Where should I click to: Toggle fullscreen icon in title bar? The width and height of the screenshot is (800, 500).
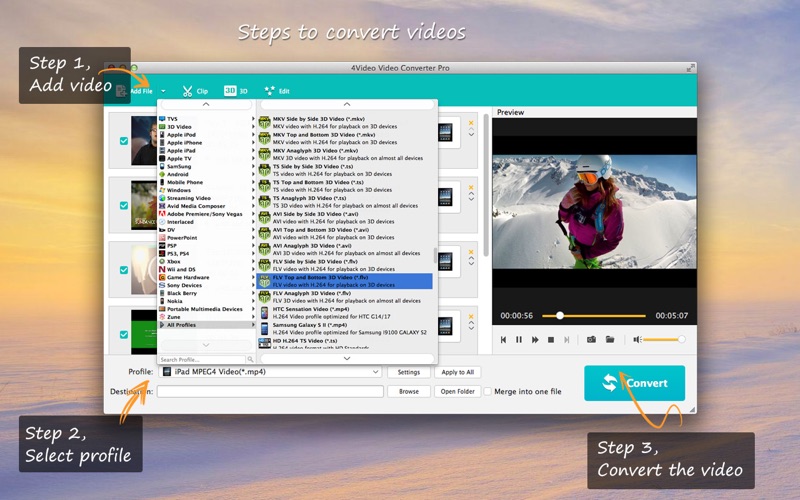690,68
